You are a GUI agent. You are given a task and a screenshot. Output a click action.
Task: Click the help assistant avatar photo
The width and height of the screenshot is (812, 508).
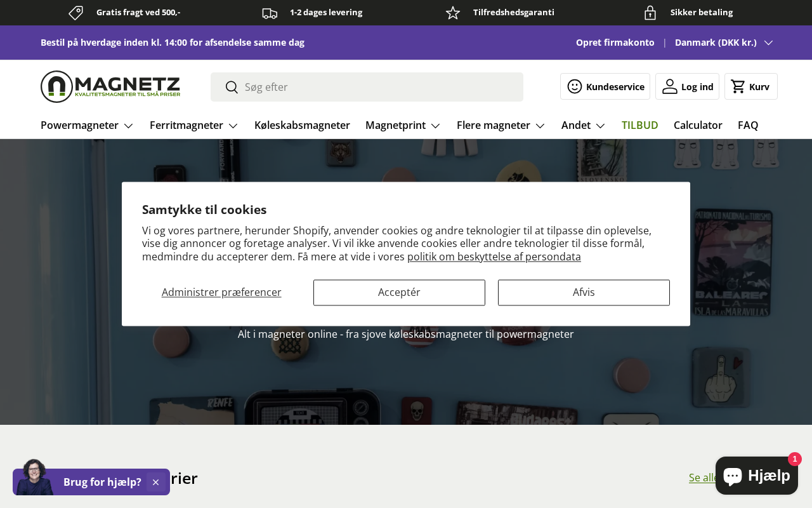[34, 477]
